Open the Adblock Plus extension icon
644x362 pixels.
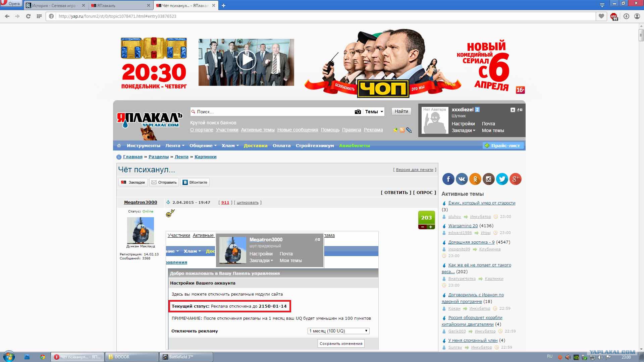pos(614,16)
